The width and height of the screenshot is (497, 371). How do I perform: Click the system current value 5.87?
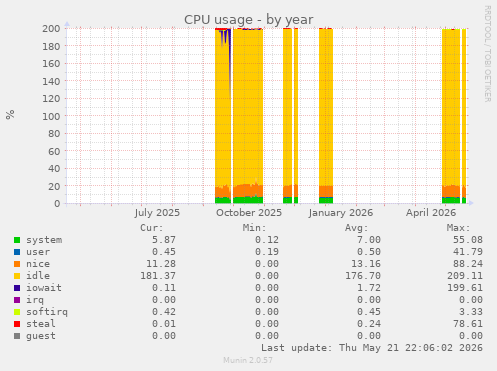(x=164, y=240)
